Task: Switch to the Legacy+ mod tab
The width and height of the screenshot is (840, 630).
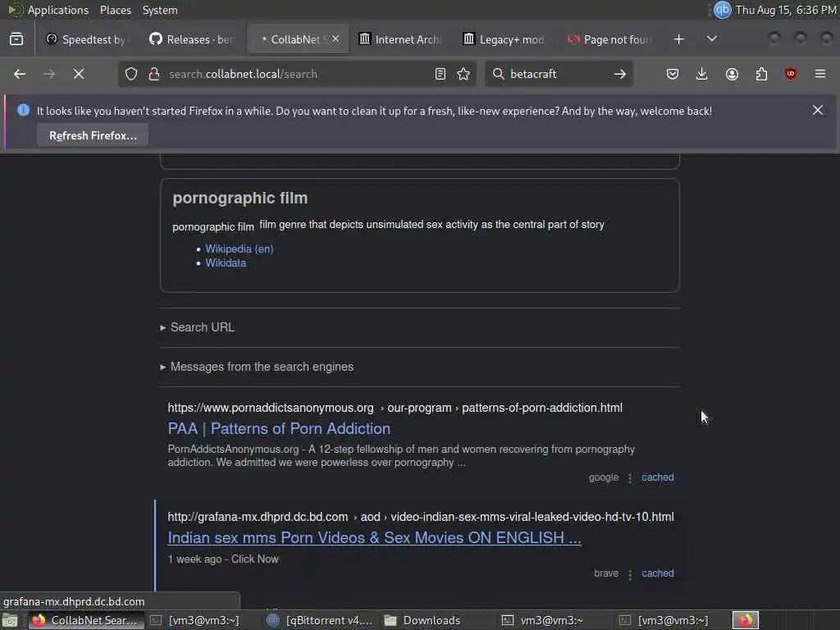Action: tap(504, 39)
